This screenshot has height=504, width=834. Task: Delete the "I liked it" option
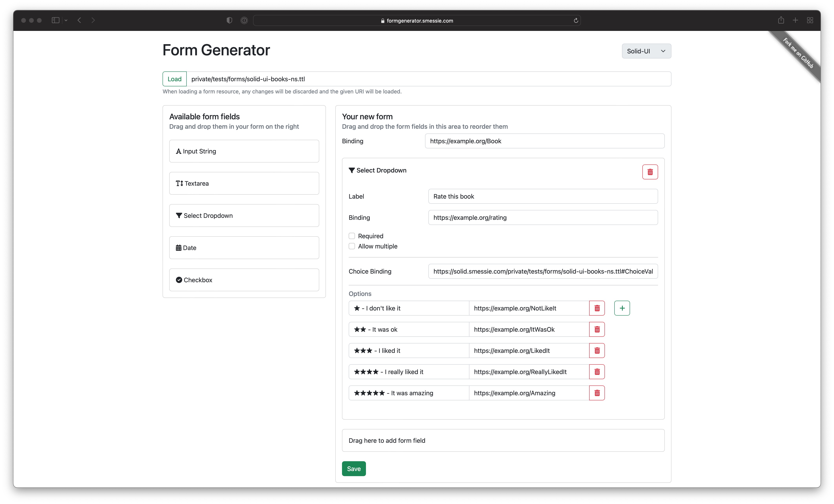(597, 351)
